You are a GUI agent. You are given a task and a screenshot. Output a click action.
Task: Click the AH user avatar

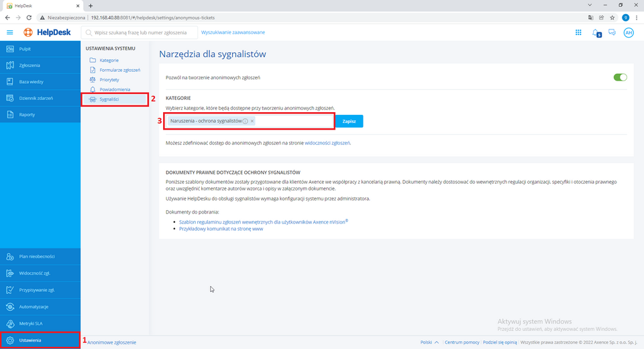click(x=629, y=32)
